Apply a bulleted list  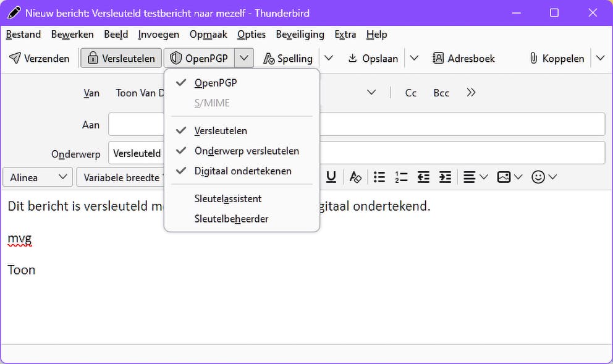[379, 177]
